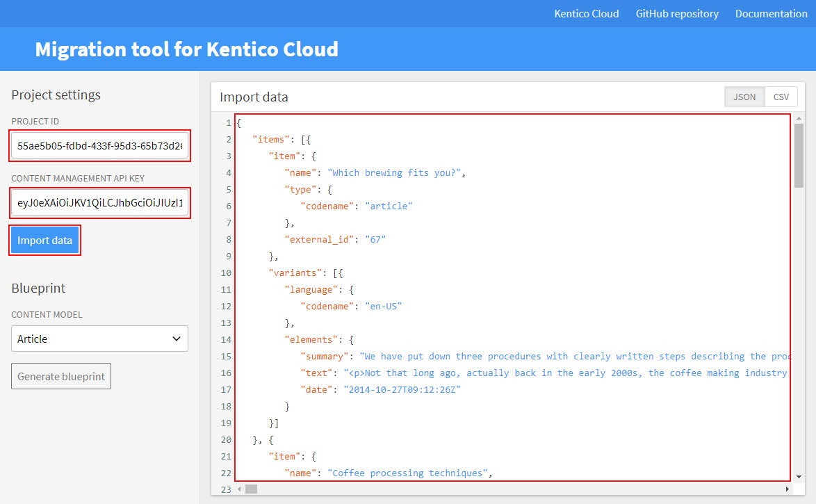
Task: Click the scroll right arrow of the editor
Action: [788, 489]
